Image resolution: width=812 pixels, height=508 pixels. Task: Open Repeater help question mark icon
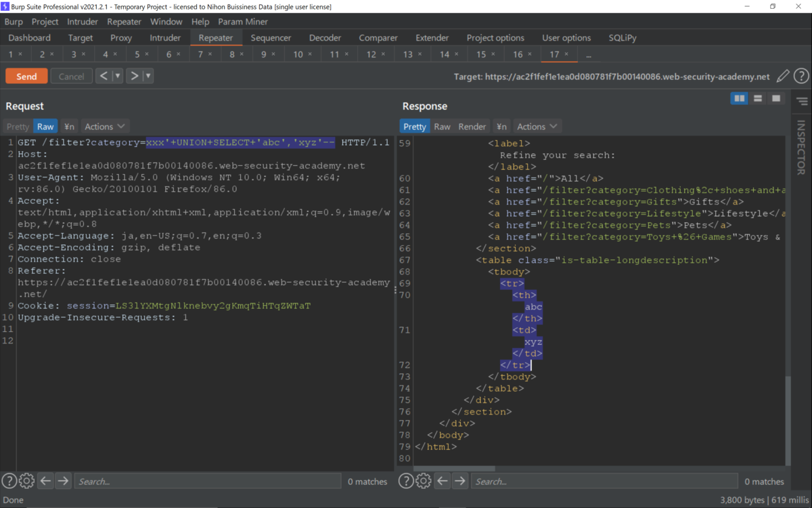[801, 76]
